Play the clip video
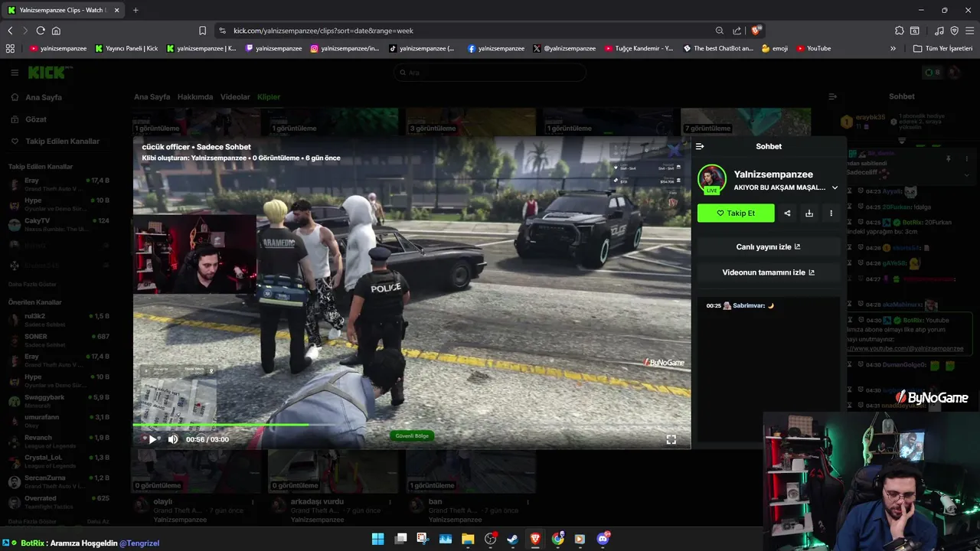The image size is (980, 551). point(152,439)
